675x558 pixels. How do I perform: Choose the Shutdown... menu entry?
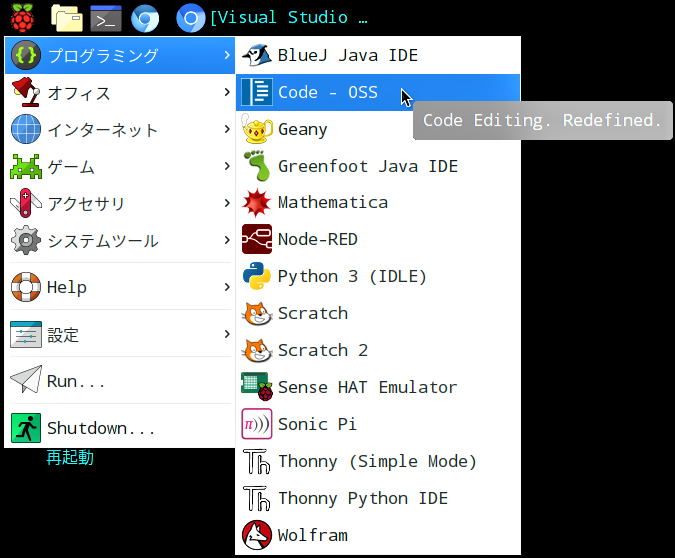tap(120, 428)
